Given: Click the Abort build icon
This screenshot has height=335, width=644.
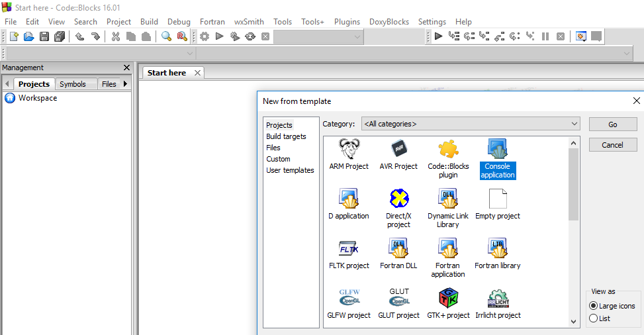Looking at the screenshot, I should click(x=265, y=36).
